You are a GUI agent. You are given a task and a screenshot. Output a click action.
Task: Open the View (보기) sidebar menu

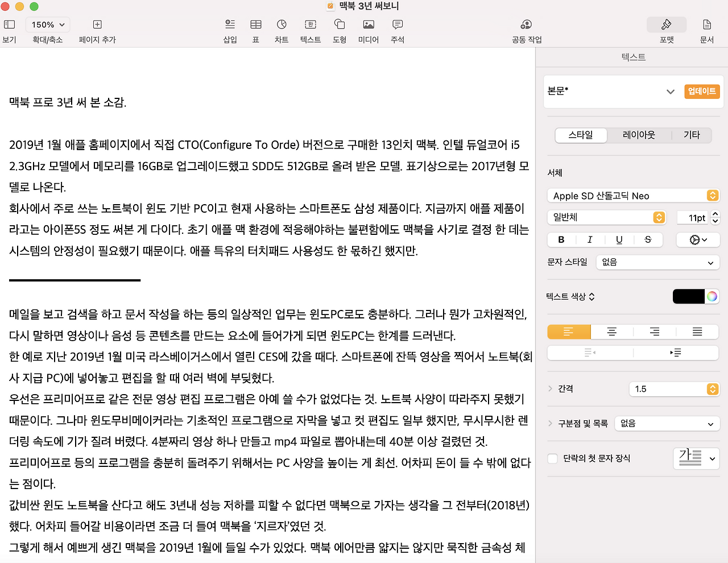tap(10, 24)
